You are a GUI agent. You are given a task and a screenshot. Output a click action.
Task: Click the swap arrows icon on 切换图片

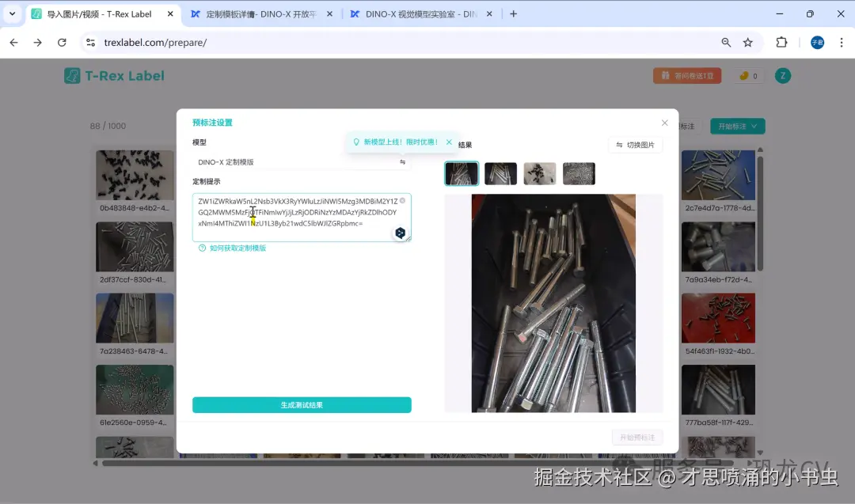click(618, 146)
